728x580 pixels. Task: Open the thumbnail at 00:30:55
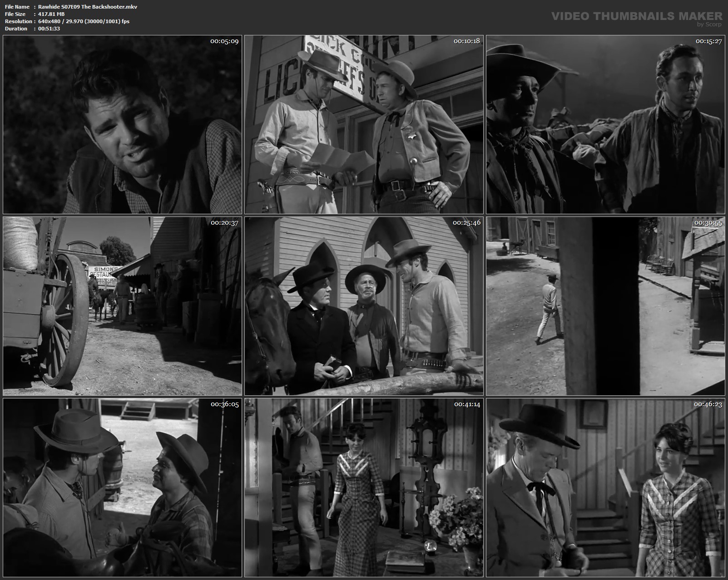pyautogui.click(x=605, y=306)
